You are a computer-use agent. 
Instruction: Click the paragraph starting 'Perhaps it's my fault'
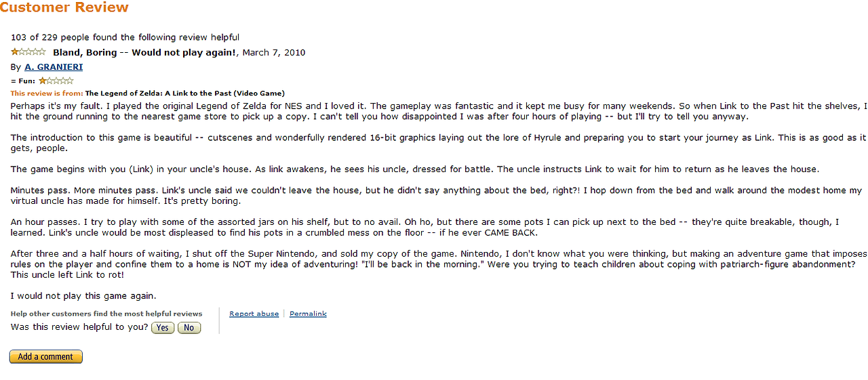(439, 111)
